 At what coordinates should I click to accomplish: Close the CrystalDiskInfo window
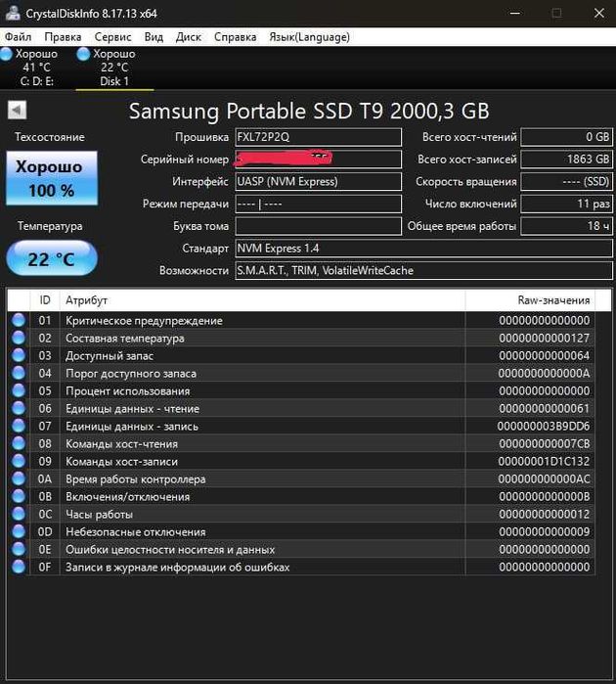click(599, 13)
